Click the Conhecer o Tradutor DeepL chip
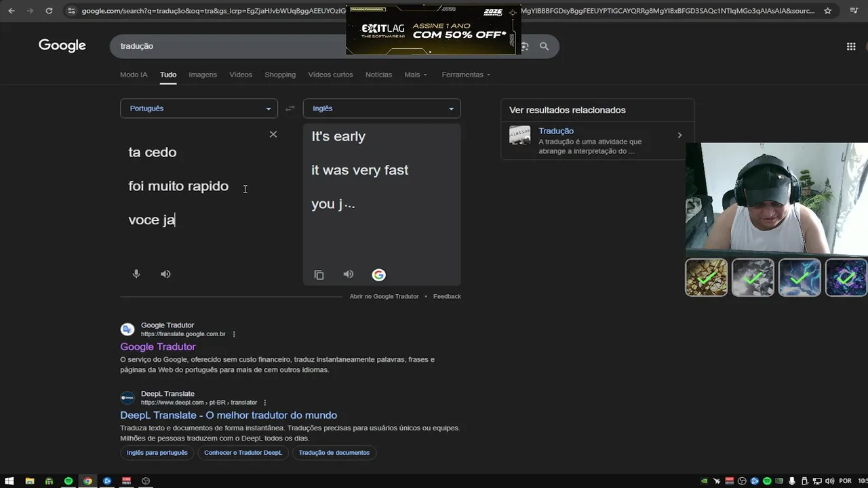Screen dimensions: 868x488 pyautogui.click(x=243, y=453)
